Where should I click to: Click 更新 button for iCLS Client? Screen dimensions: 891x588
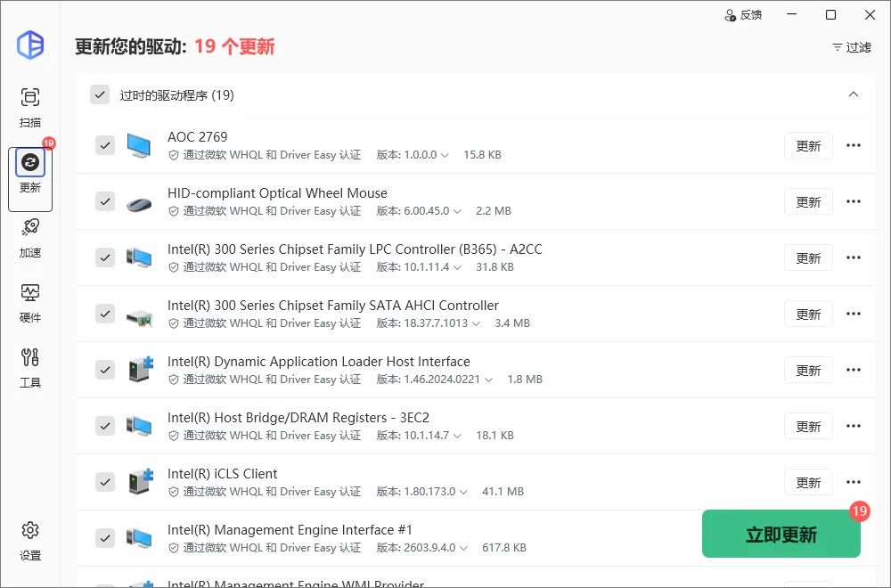click(x=808, y=483)
